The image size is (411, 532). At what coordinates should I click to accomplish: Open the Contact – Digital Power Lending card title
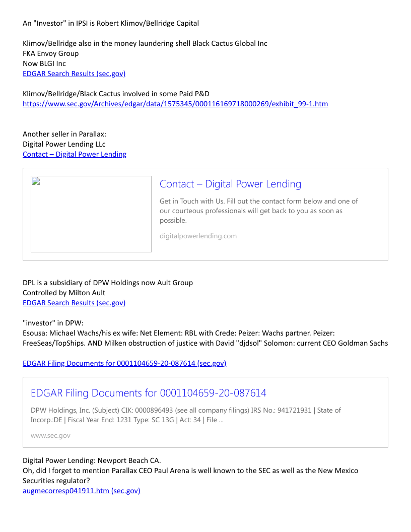coord(230,184)
